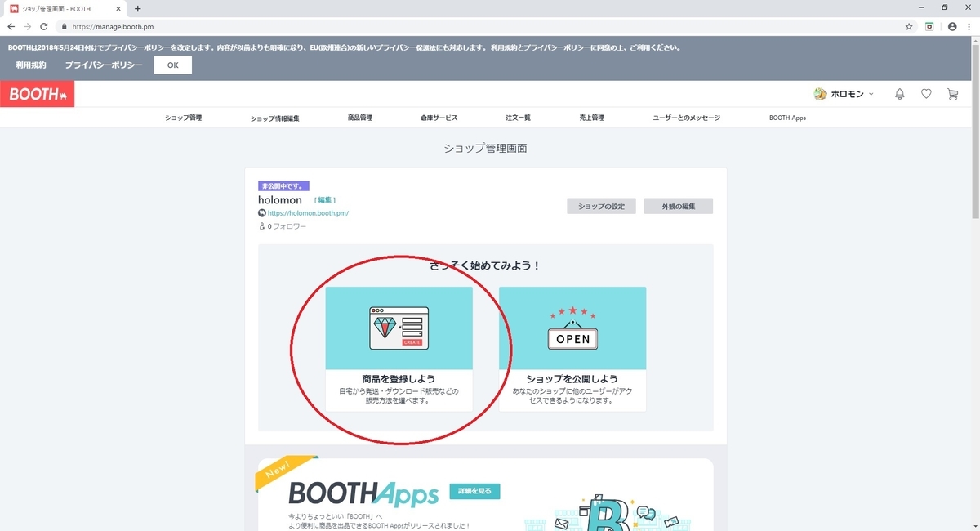Click the BOOTH Apps banner logo
The height and width of the screenshot is (531, 980).
coord(365,493)
